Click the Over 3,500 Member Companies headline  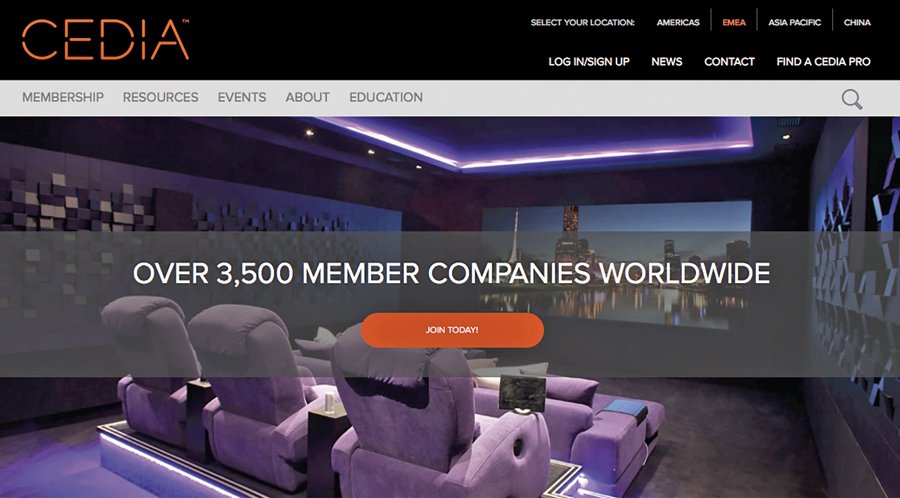(452, 273)
